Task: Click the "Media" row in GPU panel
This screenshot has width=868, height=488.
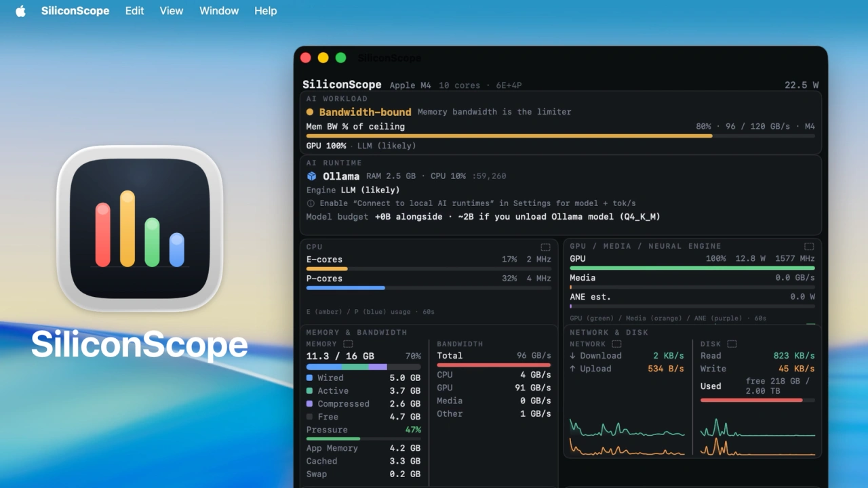Action: (x=692, y=278)
